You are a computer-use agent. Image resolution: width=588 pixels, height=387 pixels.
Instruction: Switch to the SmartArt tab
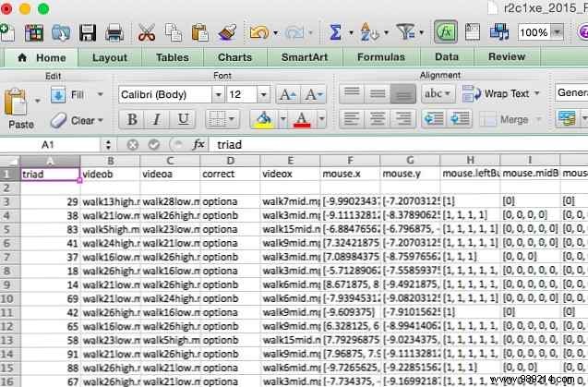pyautogui.click(x=305, y=57)
